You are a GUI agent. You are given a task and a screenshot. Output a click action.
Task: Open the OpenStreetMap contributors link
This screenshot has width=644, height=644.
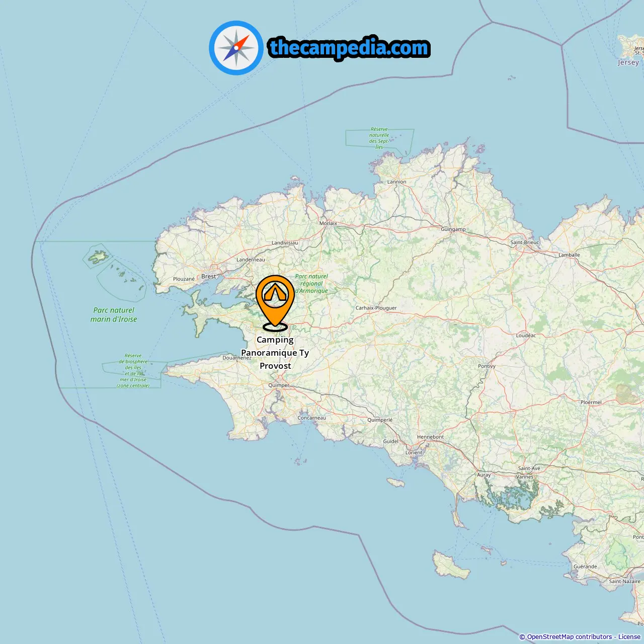pyautogui.click(x=570, y=637)
